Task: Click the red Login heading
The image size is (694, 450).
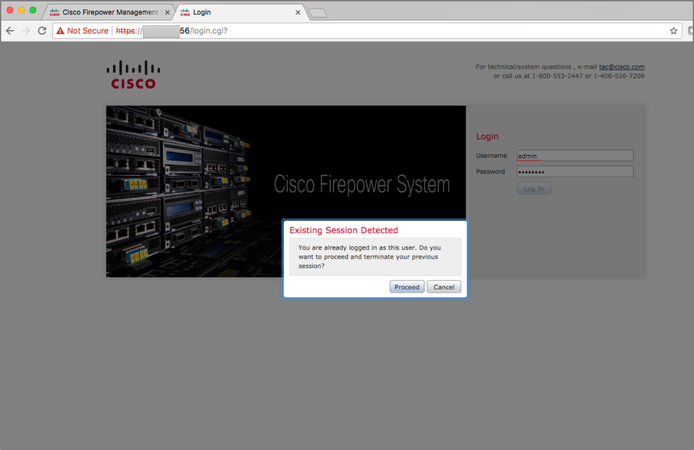Action: [x=487, y=136]
